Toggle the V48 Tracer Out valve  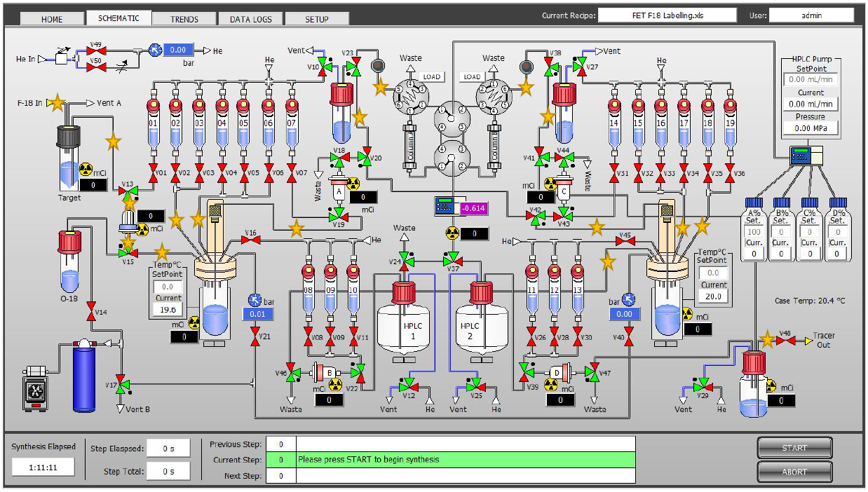[785, 341]
